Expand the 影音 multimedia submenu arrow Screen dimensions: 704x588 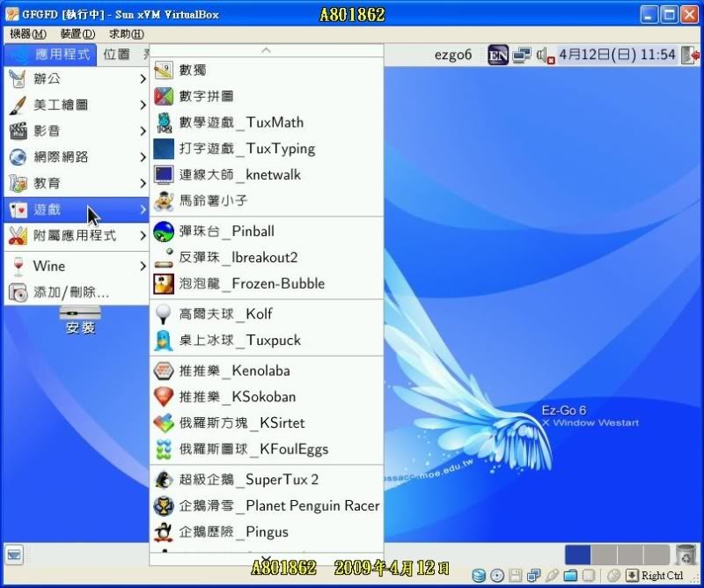pos(143,131)
